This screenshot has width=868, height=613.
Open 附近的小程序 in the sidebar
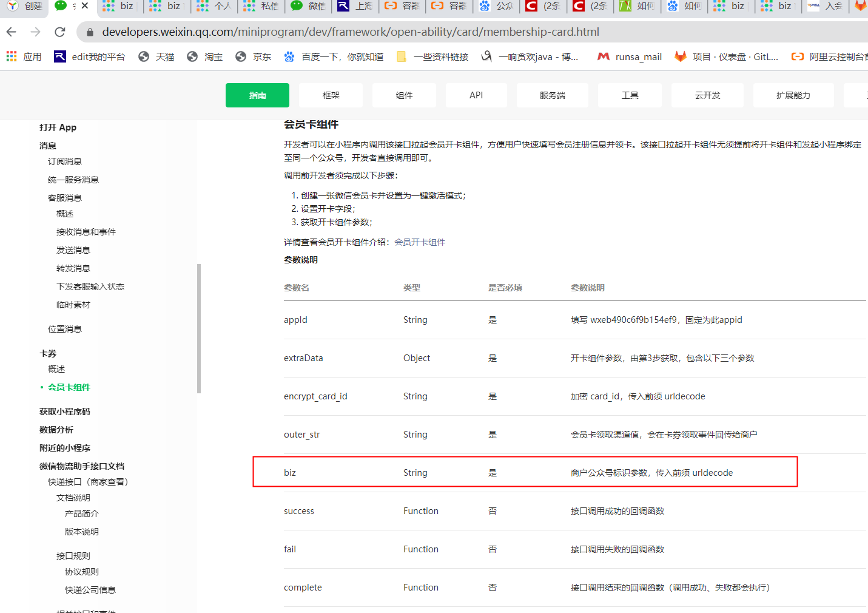pyautogui.click(x=65, y=448)
